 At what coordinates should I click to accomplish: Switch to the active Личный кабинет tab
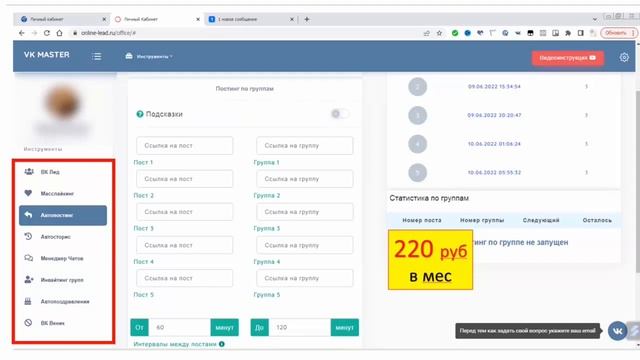coord(156,19)
